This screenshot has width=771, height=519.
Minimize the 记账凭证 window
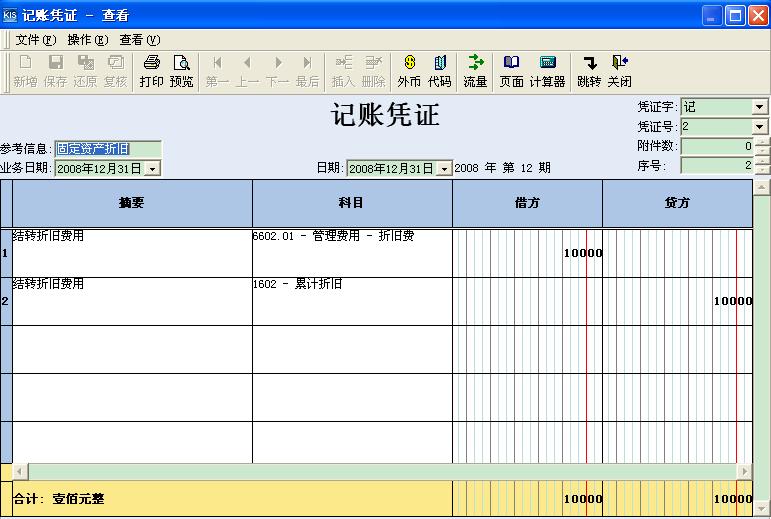[x=712, y=15]
